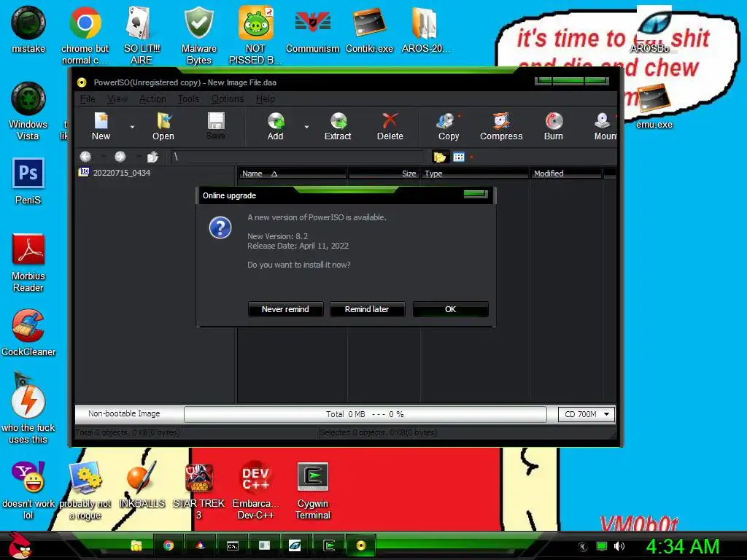
Task: Click the Delete toolbar icon
Action: [390, 126]
